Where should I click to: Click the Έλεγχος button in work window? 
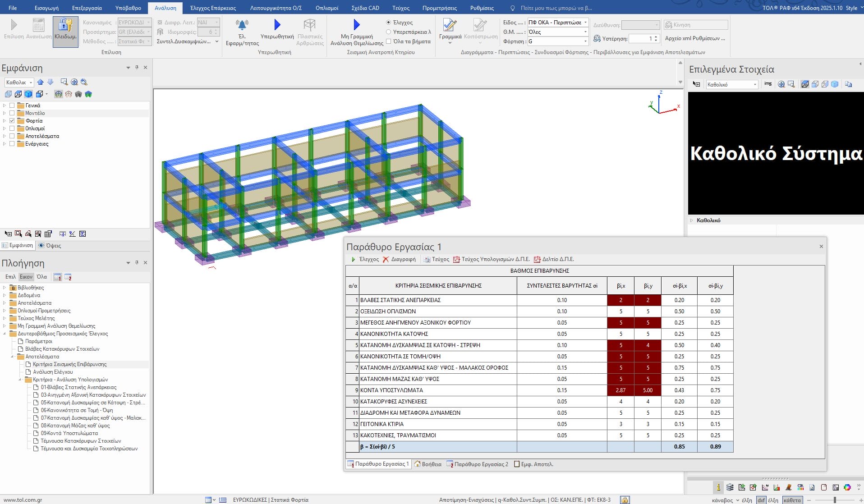coord(365,259)
